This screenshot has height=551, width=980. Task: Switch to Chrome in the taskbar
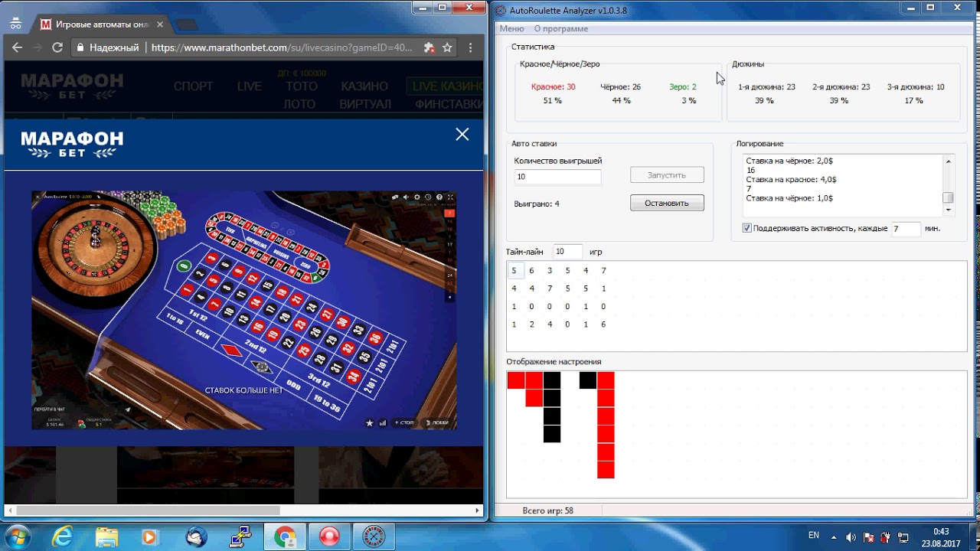[x=286, y=536]
